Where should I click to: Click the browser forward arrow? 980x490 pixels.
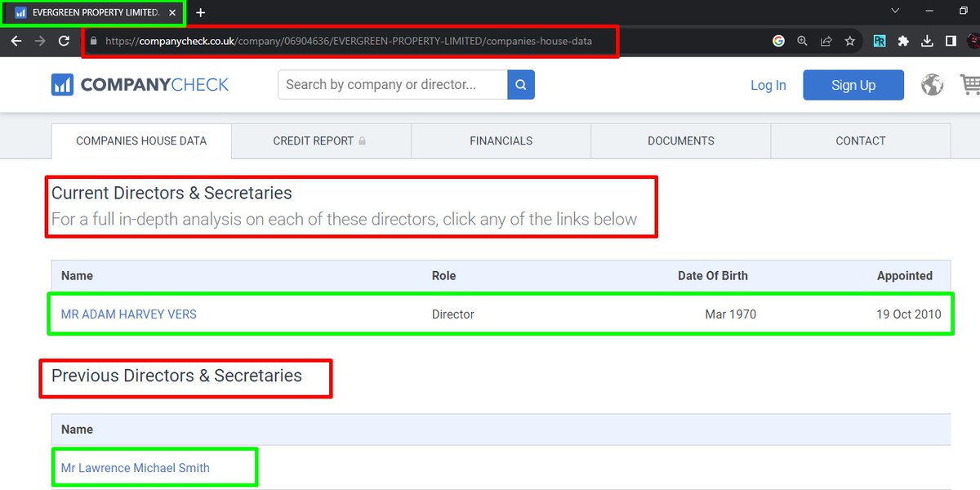(x=40, y=40)
